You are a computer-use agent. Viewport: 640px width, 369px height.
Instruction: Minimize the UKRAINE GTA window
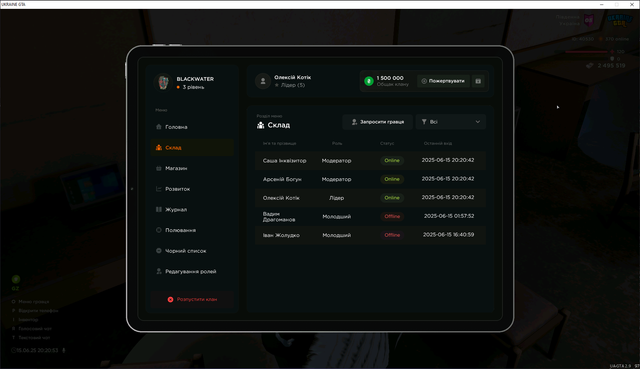(x=602, y=4)
